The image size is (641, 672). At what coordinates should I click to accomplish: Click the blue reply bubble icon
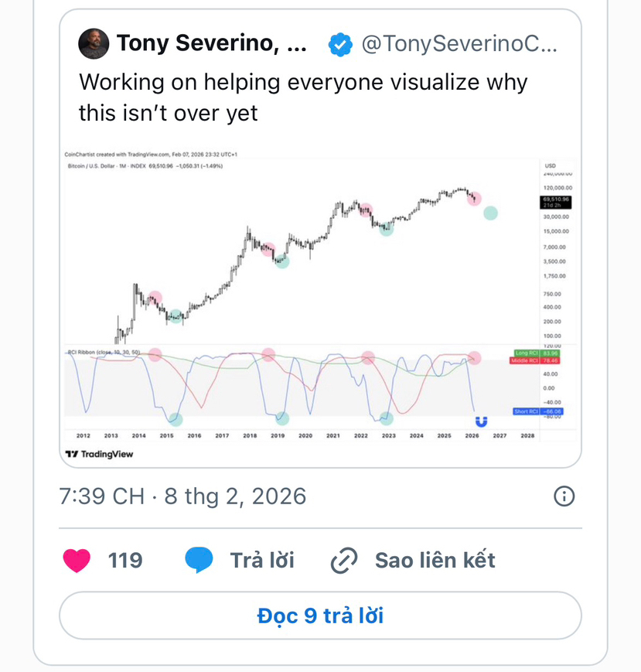(199, 560)
